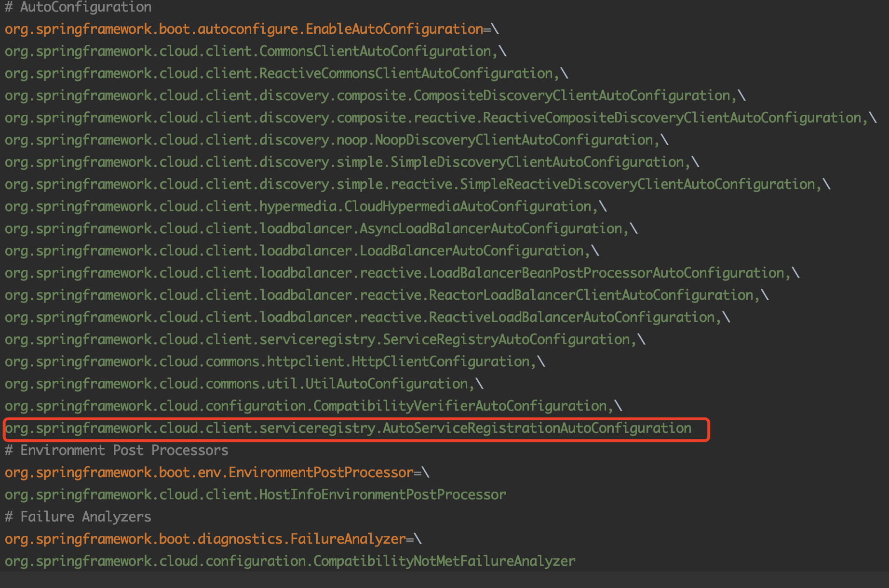The height and width of the screenshot is (588, 889).
Task: Click the AsyncLoadBalancerAutoConfiguration line
Action: pos(321,229)
